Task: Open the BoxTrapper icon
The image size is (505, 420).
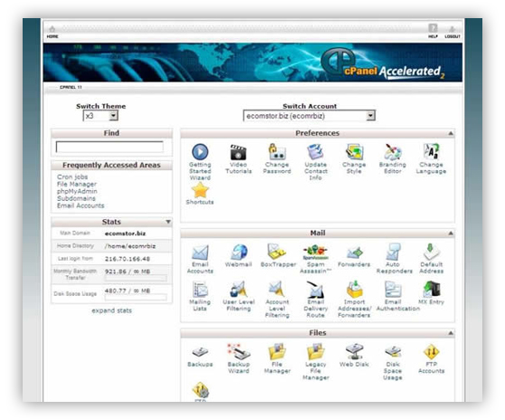Action: click(x=277, y=252)
